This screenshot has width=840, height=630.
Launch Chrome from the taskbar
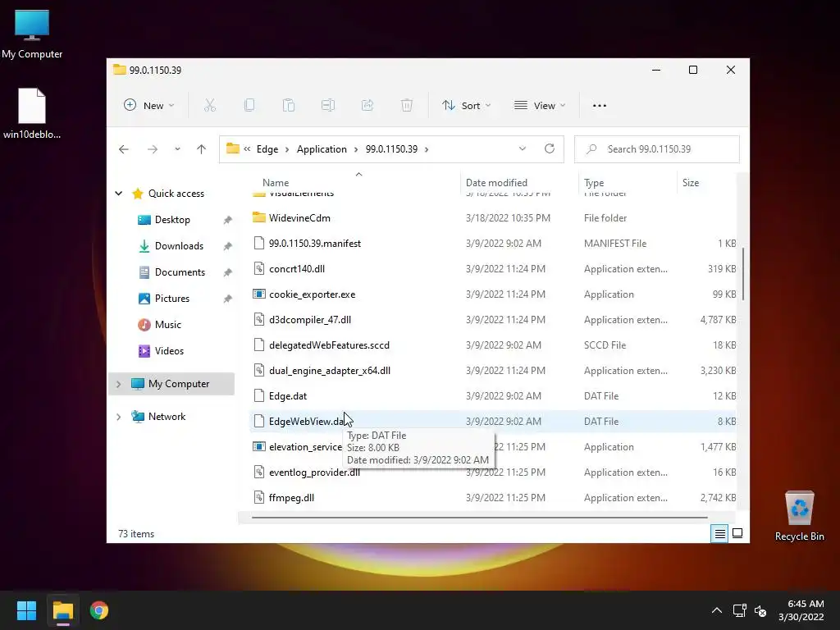coord(99,610)
